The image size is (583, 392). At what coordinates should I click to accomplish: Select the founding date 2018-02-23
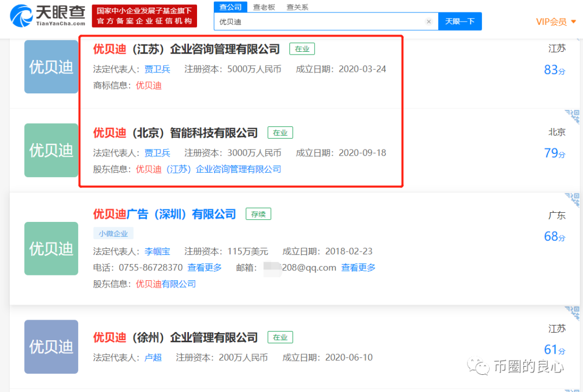tap(349, 252)
